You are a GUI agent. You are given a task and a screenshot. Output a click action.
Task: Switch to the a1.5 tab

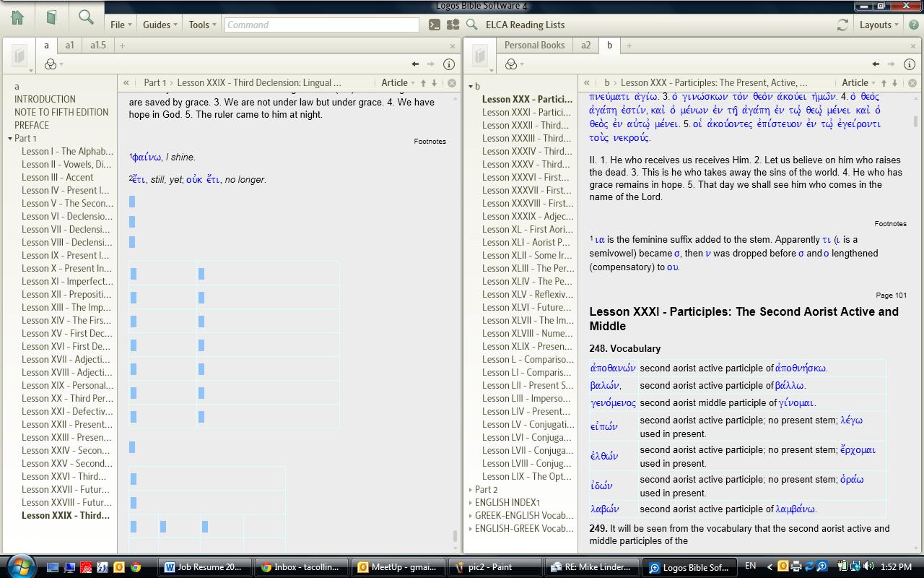pos(98,45)
